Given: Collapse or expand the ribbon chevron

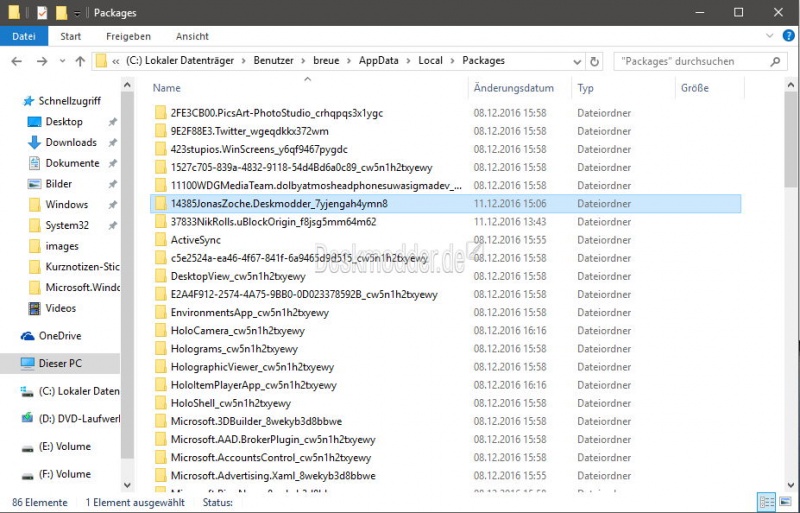Looking at the screenshot, I should pos(768,36).
